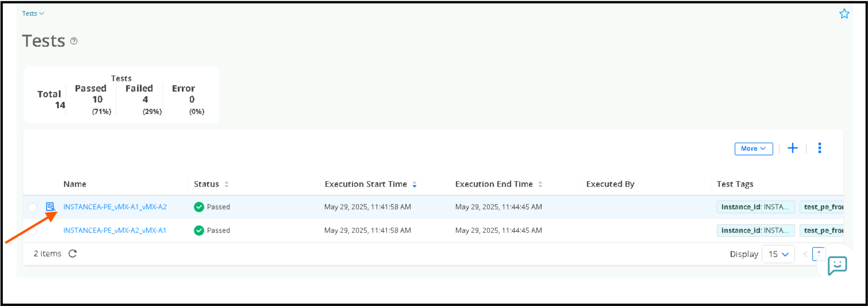Image resolution: width=868 pixels, height=306 pixels.
Task: Go to previous page arrow
Action: tap(805, 254)
